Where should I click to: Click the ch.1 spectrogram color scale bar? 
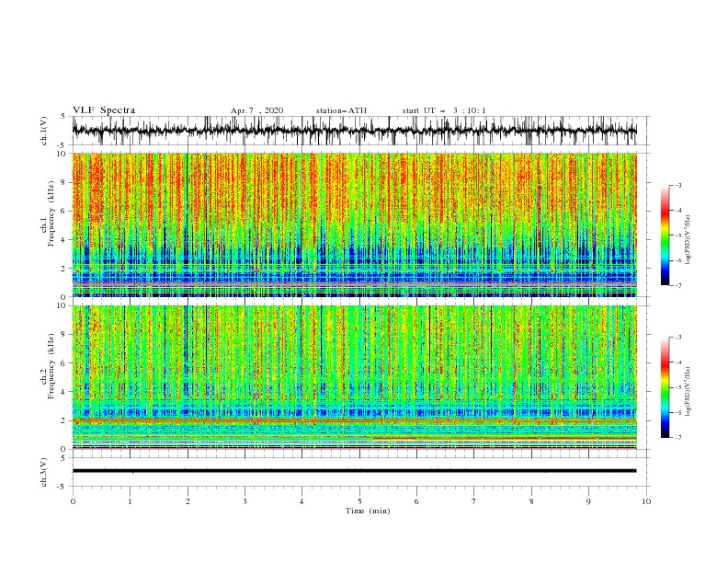click(665, 236)
